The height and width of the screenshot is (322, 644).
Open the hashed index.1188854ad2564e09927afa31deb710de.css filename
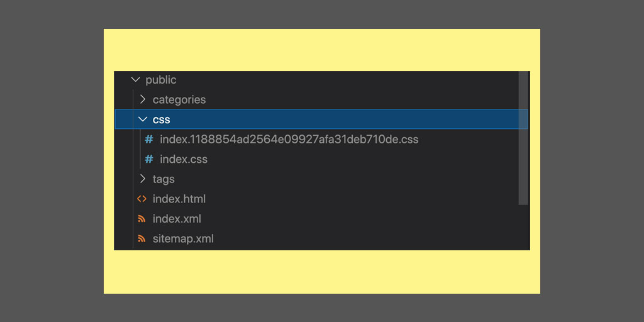tap(289, 140)
